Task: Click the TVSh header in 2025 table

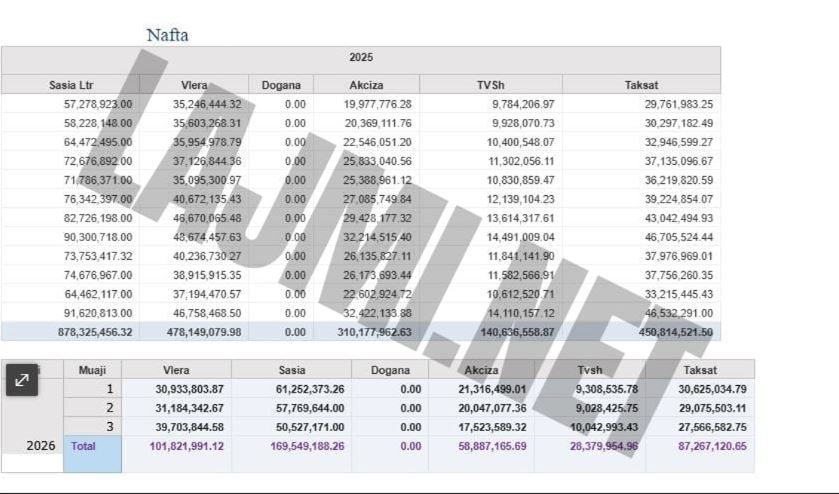Action: point(491,85)
